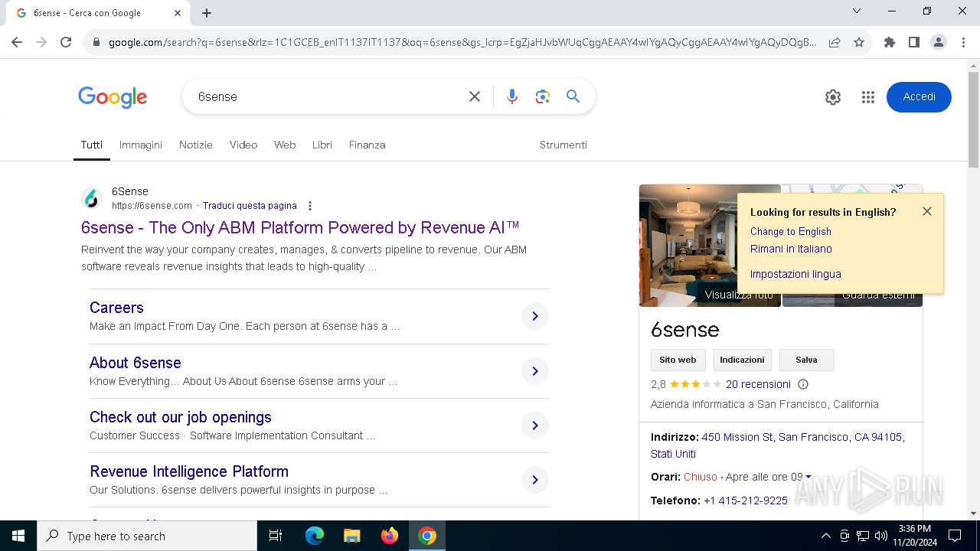
Task: Start voice search with microphone
Action: coord(512,96)
